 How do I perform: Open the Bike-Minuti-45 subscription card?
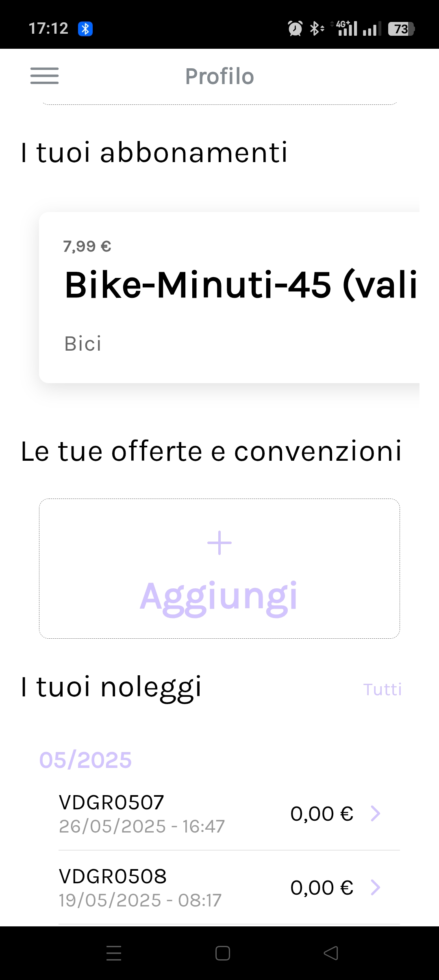click(229, 297)
